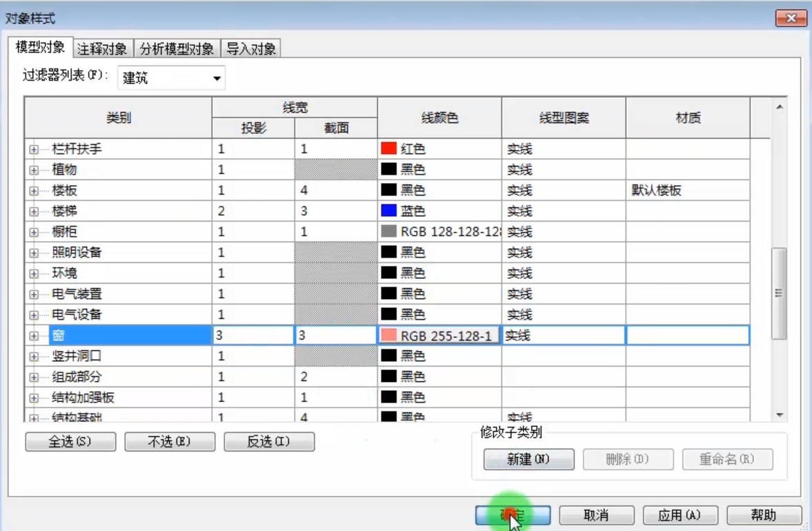Click the red color swatch for 栏杆扶手
The image size is (812, 531).
388,149
